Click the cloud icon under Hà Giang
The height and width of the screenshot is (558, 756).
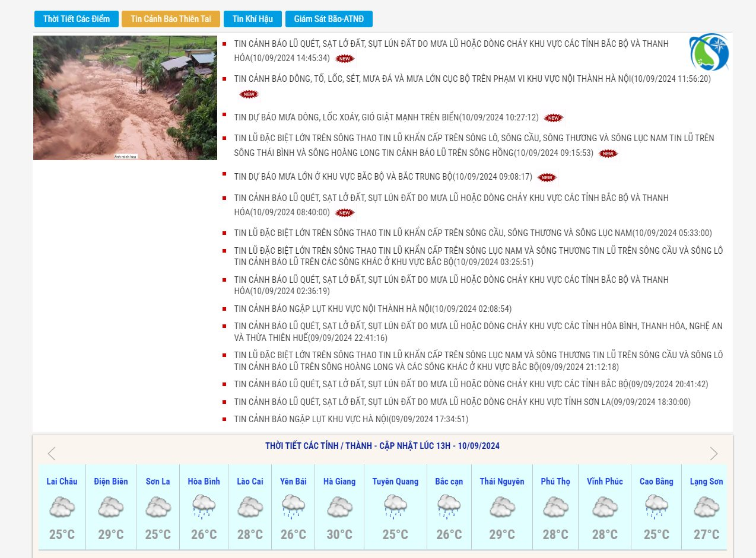click(339, 507)
